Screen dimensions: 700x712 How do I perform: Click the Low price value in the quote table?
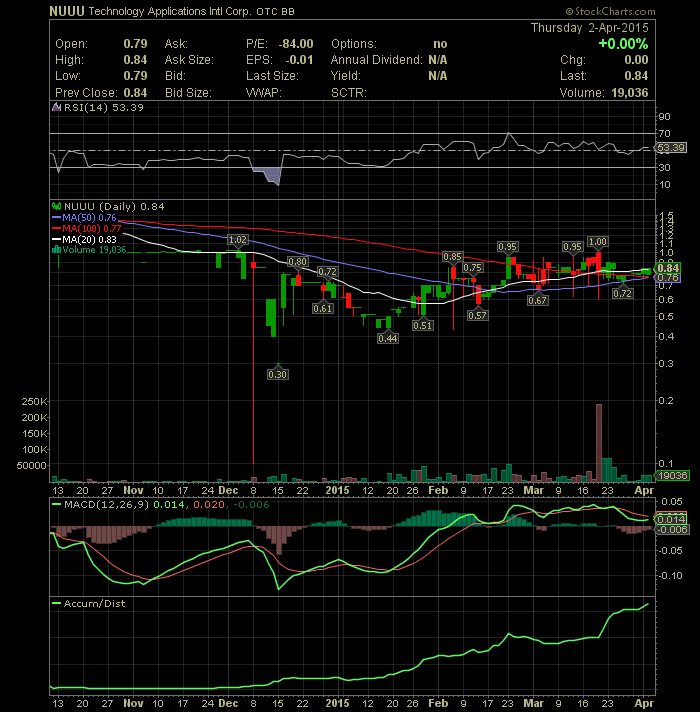pyautogui.click(x=135, y=76)
